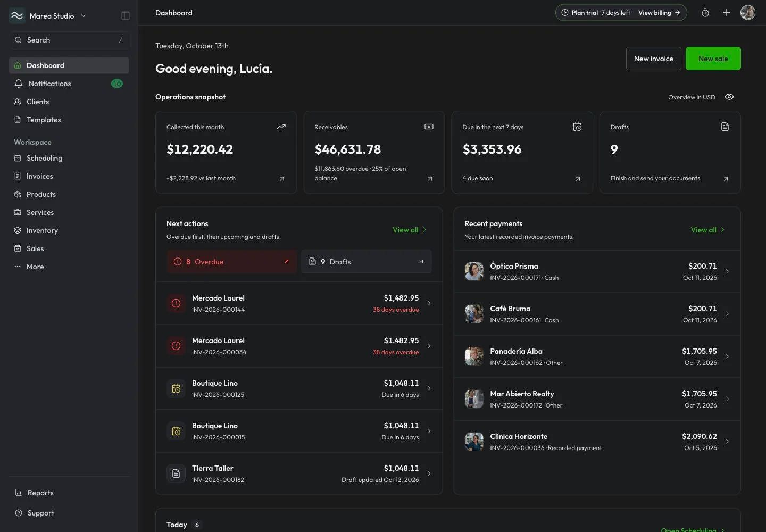The image size is (766, 532).
Task: Open Tierra Taller draft INV-2026-000182 chevron
Action: point(429,473)
